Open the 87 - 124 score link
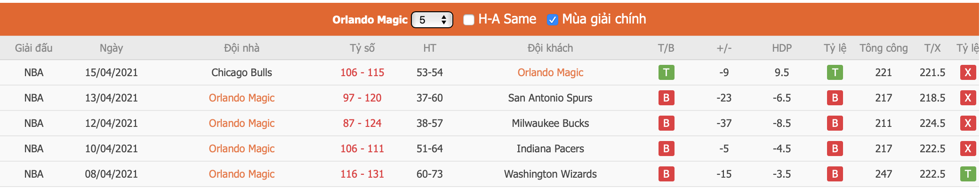 pos(362,123)
